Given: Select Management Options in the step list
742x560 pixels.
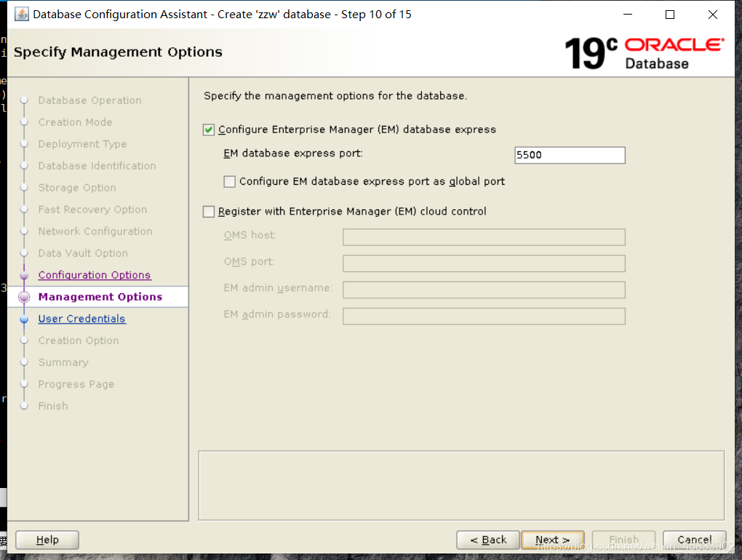Looking at the screenshot, I should [100, 297].
